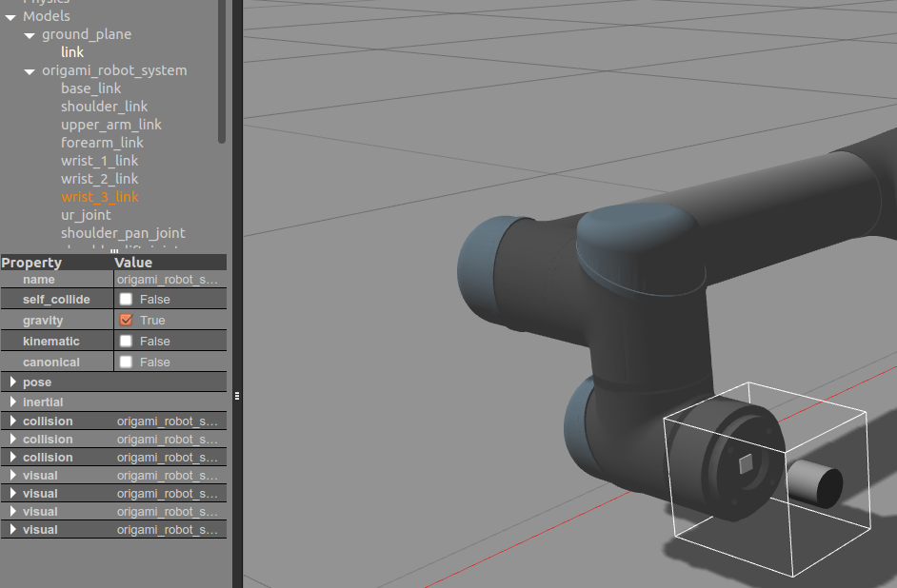Click the name value field

(169, 279)
